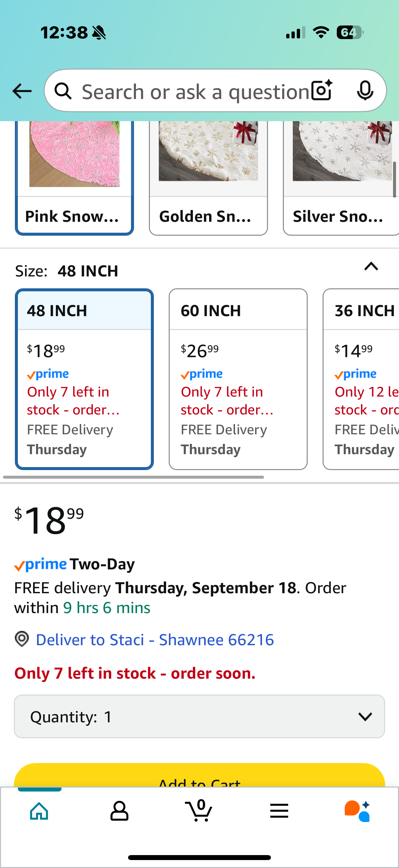Open the shopping cart icon

tap(199, 810)
